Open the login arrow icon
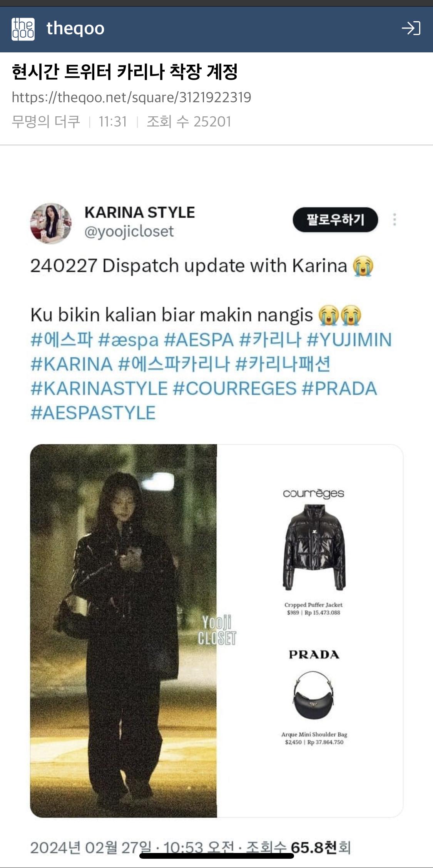The height and width of the screenshot is (868, 433). [x=411, y=28]
